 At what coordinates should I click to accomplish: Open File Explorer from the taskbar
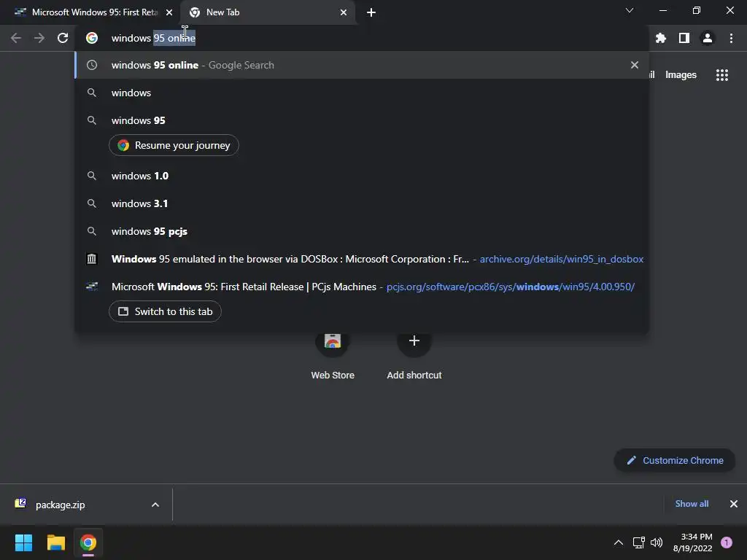coord(55,542)
